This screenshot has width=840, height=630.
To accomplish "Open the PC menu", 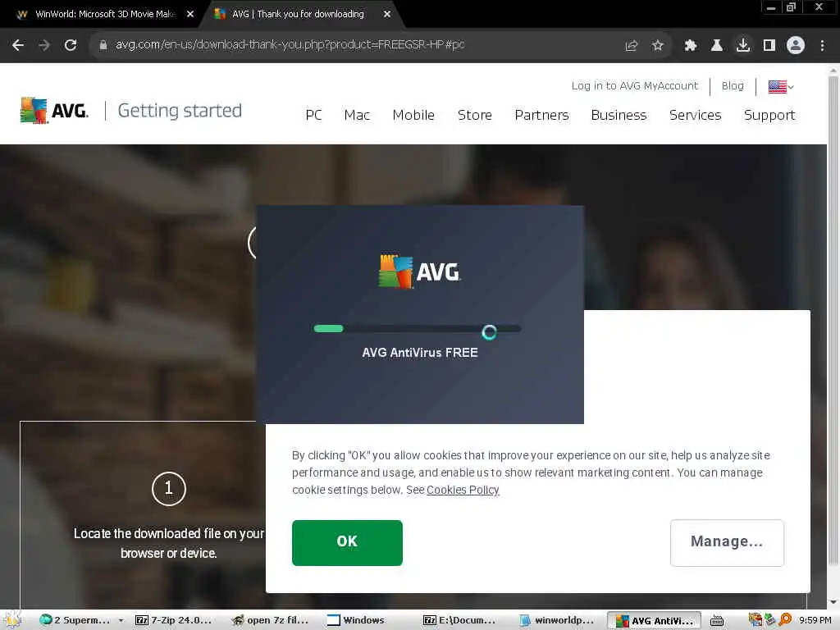I will 313,115.
